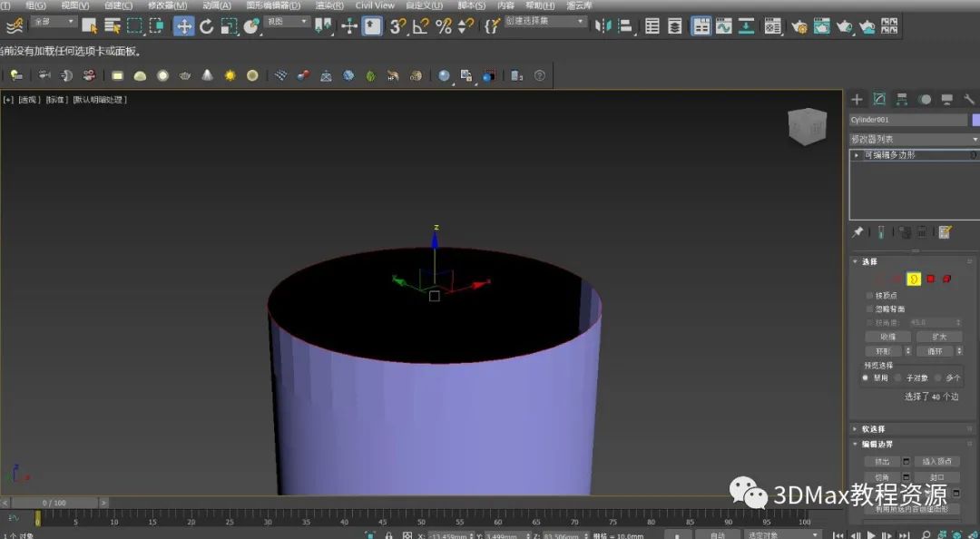Enable the 按顶点 checkbox
The width and height of the screenshot is (980, 539).
pos(869,295)
